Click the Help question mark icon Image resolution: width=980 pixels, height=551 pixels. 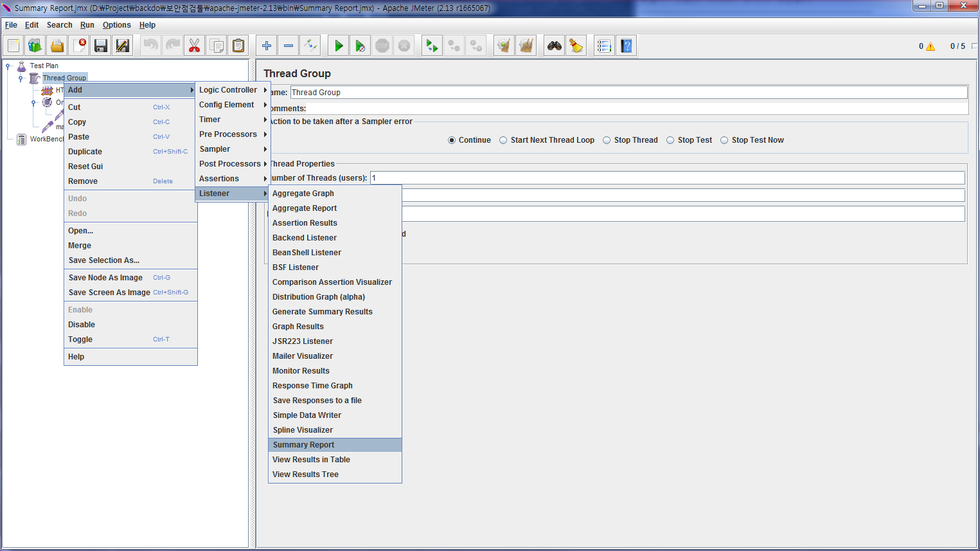[x=626, y=46]
